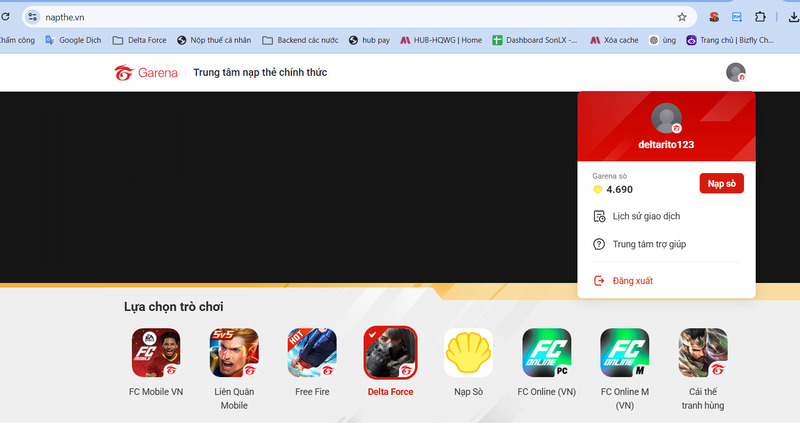Toggle the profile avatar in the page header
Image resolution: width=800 pixels, height=427 pixels.
[x=736, y=72]
